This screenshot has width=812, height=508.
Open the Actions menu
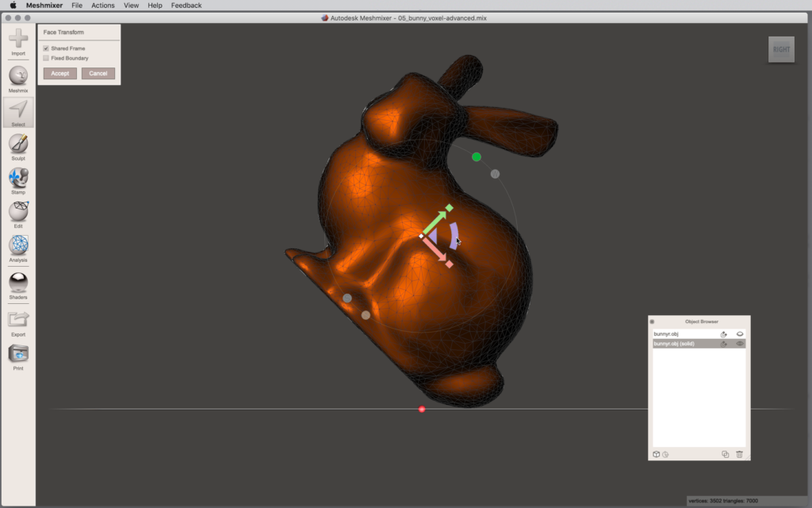[x=102, y=6]
